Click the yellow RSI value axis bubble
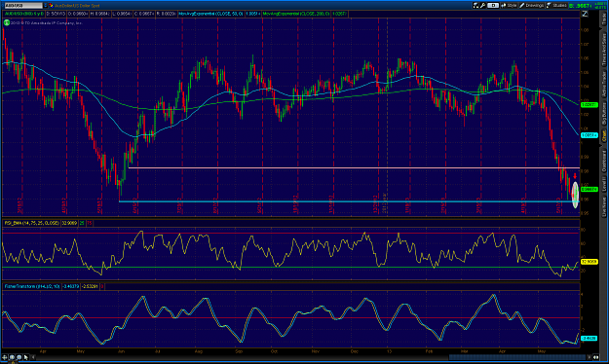This screenshot has height=364, width=609. pos(589,262)
